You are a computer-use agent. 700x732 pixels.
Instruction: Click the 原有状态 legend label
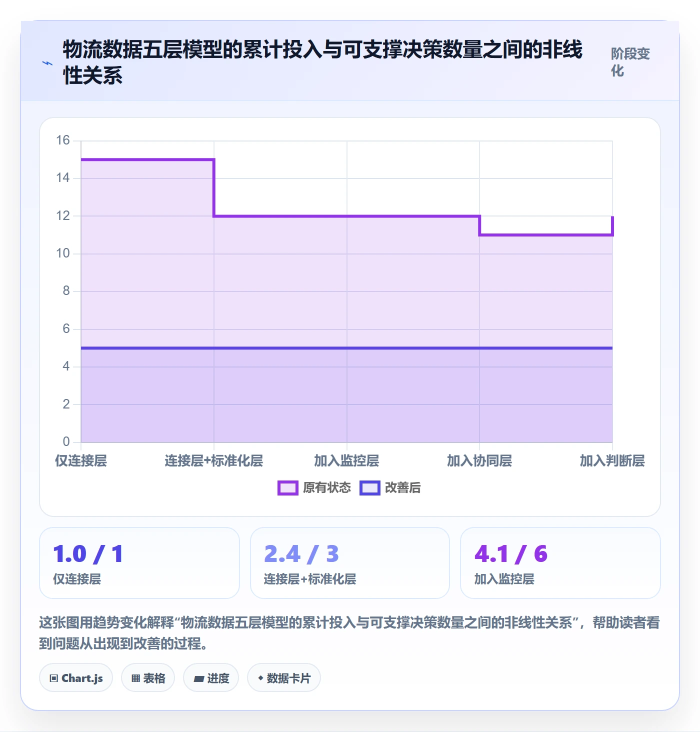pyautogui.click(x=327, y=488)
